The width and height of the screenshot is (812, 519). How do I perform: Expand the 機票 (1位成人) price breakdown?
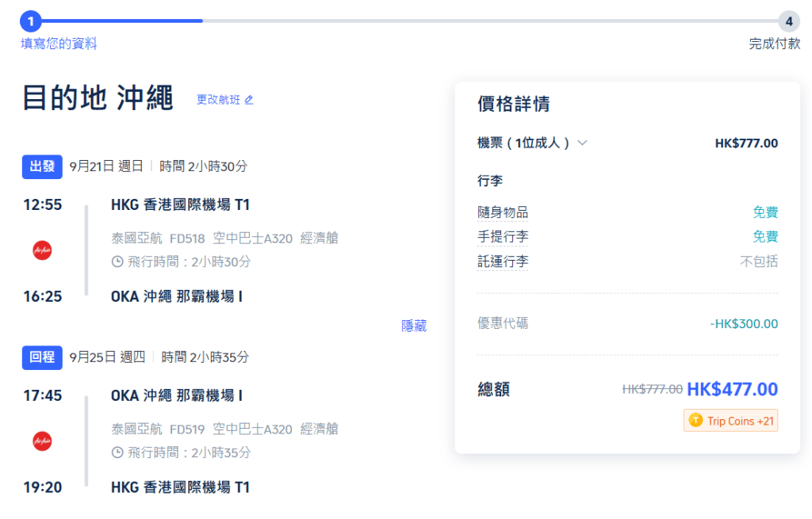coord(582,143)
